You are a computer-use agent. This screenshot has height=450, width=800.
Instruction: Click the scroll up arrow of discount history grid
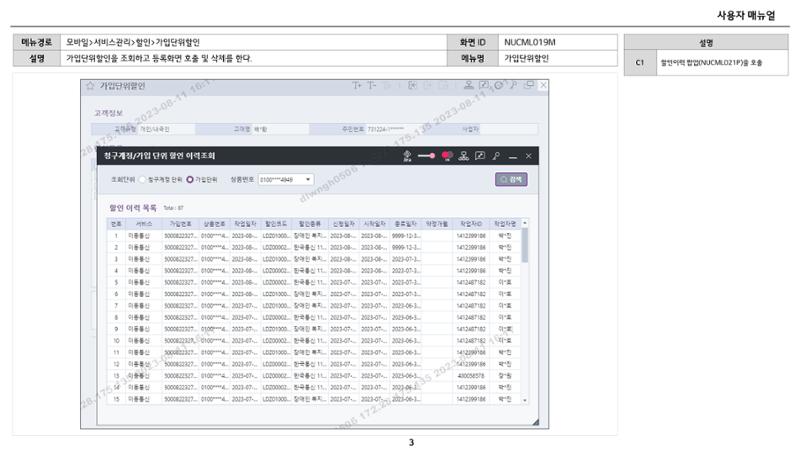click(x=524, y=223)
